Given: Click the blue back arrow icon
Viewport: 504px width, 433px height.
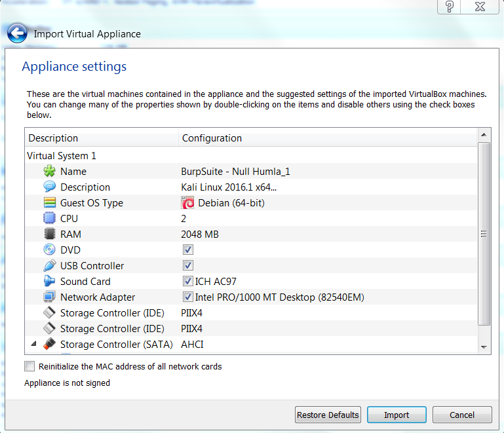Looking at the screenshot, I should coord(17,33).
